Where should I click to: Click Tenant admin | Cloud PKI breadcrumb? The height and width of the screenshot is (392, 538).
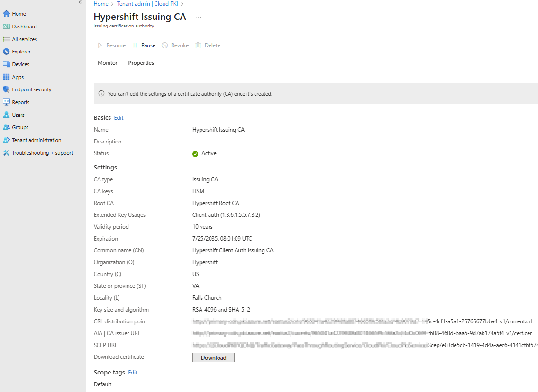pos(147,4)
